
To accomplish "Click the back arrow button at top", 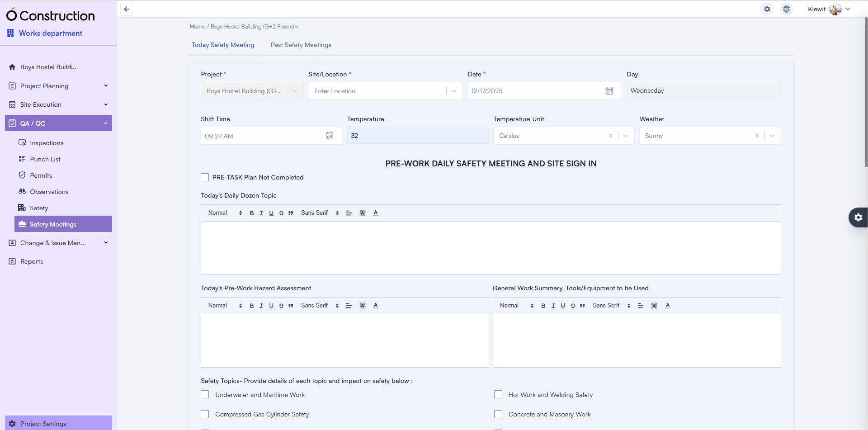I will pos(127,9).
